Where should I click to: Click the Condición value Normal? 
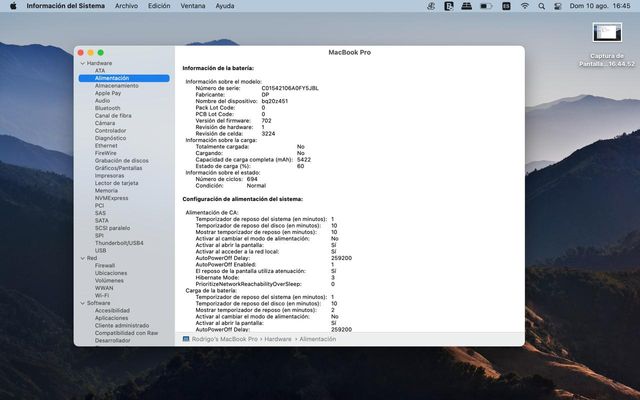[256, 186]
